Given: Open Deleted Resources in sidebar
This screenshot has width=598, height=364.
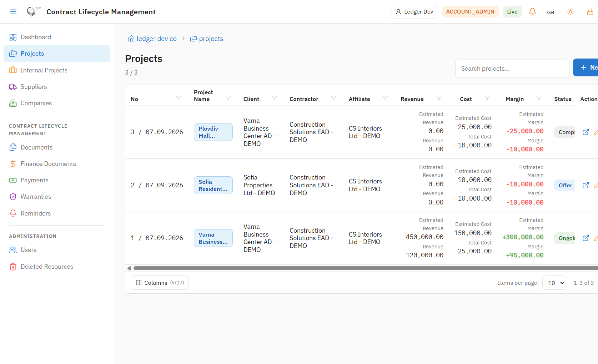Looking at the screenshot, I should pyautogui.click(x=57, y=267).
